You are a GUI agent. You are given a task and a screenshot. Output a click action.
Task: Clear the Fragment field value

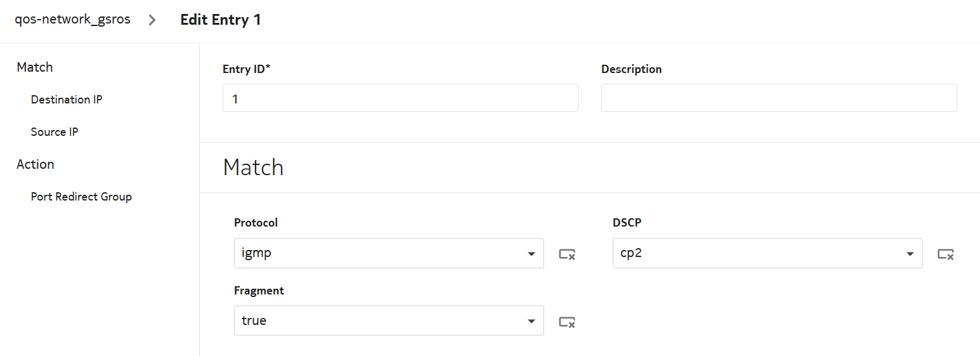tap(567, 322)
